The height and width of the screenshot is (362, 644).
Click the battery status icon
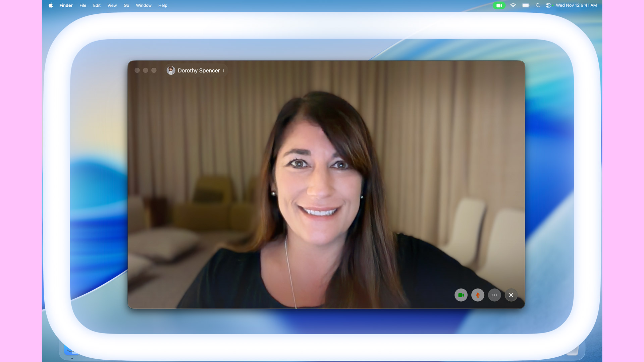526,5
